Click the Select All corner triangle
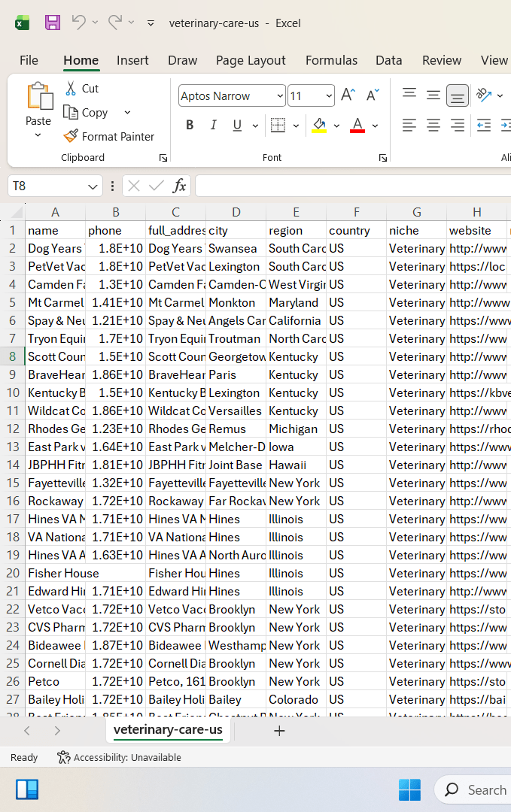This screenshot has width=511, height=812. (x=17, y=212)
